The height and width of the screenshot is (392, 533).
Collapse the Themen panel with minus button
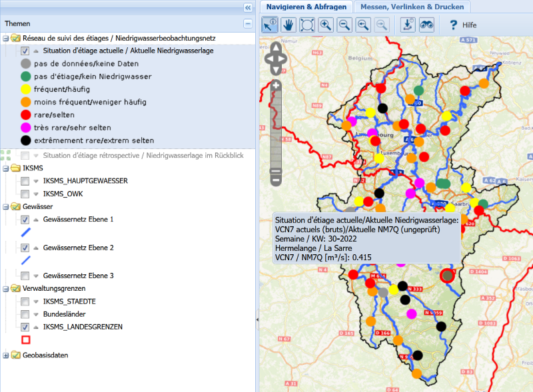[x=248, y=23]
